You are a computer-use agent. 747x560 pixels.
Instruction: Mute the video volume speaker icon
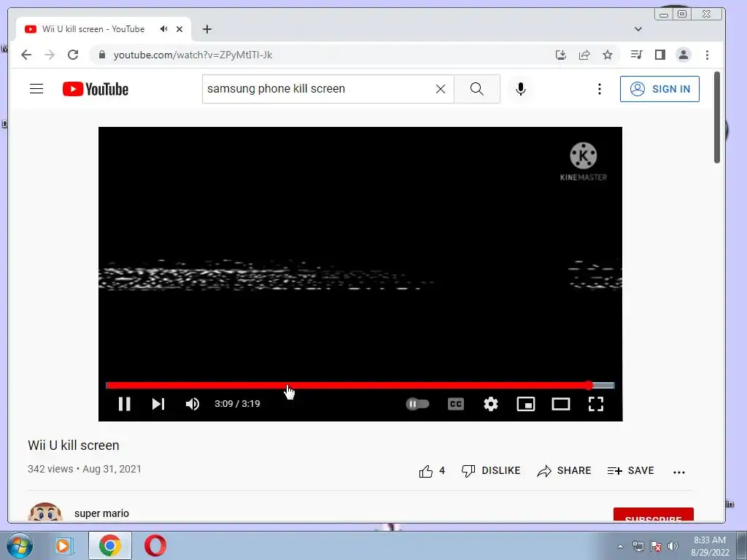193,404
